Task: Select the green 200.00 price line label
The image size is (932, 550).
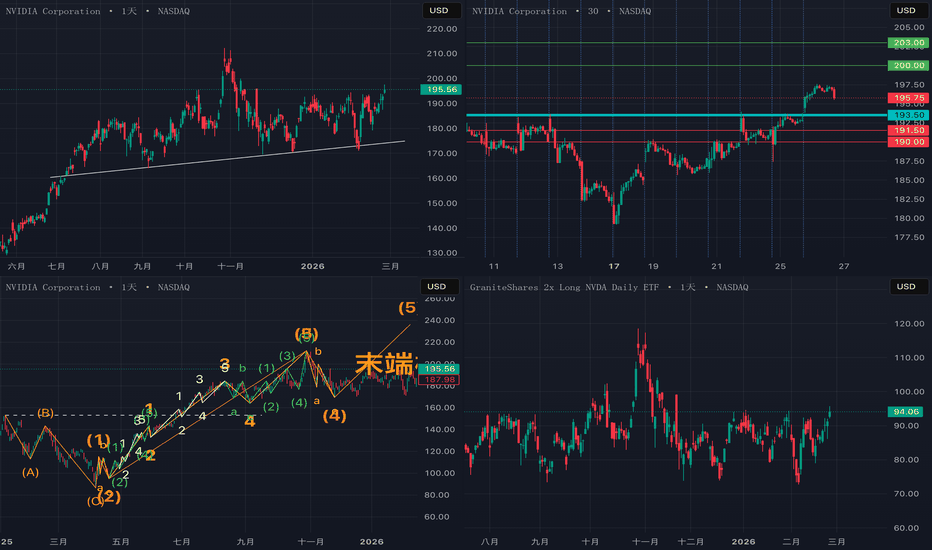Action: click(908, 65)
